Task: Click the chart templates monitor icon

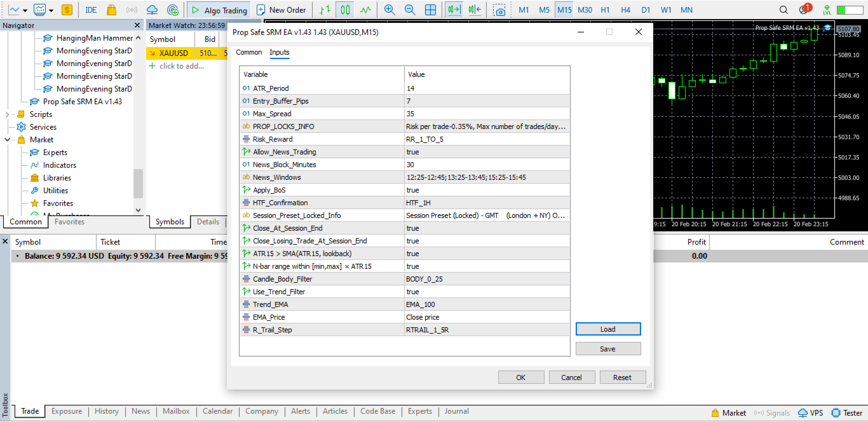Action: click(x=40, y=10)
